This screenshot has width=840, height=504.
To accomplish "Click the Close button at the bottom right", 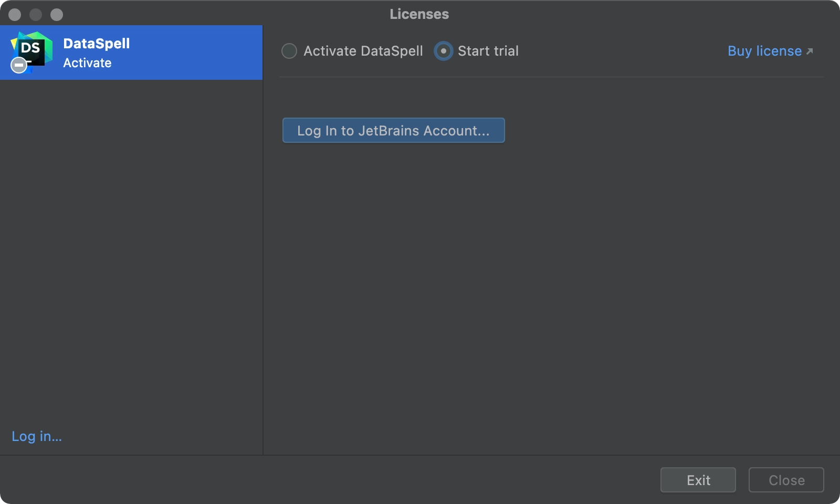I will click(786, 480).
